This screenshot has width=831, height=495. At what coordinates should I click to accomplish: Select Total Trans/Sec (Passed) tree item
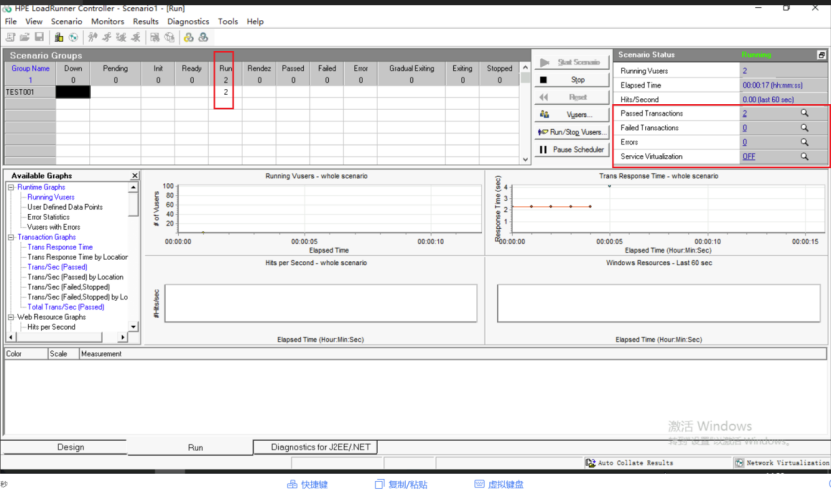tap(66, 307)
